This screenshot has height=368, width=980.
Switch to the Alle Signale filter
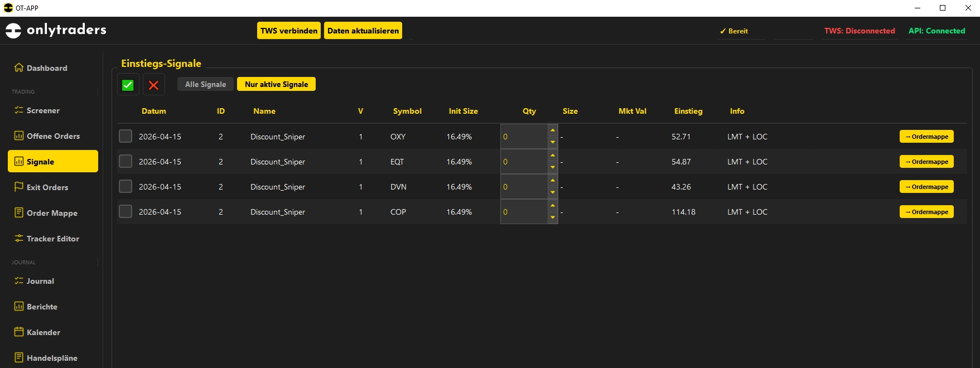click(x=205, y=84)
